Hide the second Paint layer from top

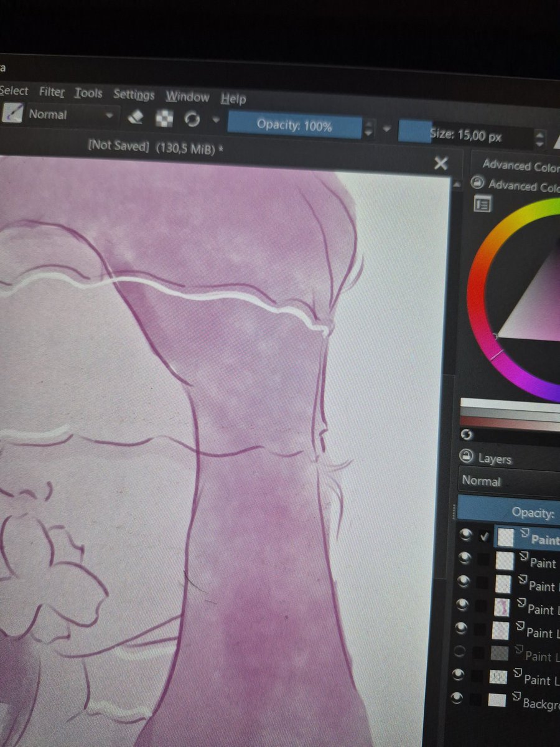[x=464, y=558]
